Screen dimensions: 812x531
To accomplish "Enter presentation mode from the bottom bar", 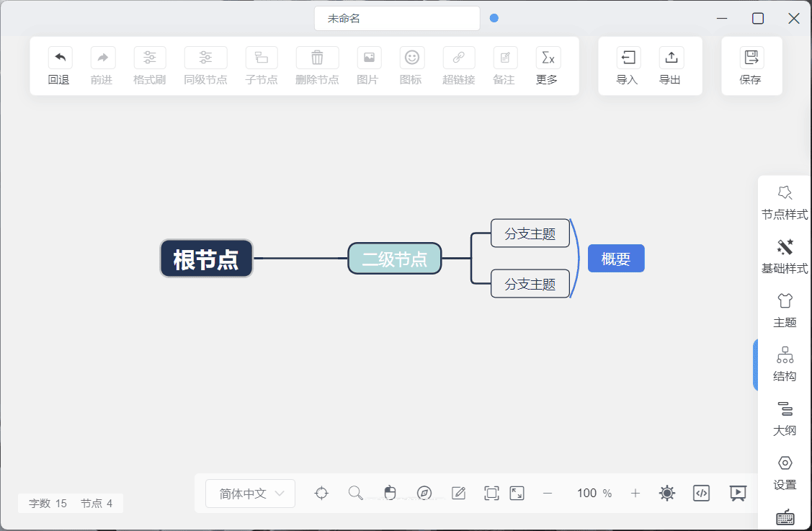I will click(737, 493).
